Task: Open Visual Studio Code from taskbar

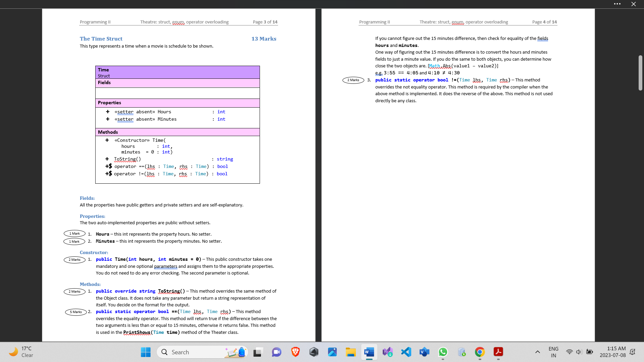Action: click(406, 352)
